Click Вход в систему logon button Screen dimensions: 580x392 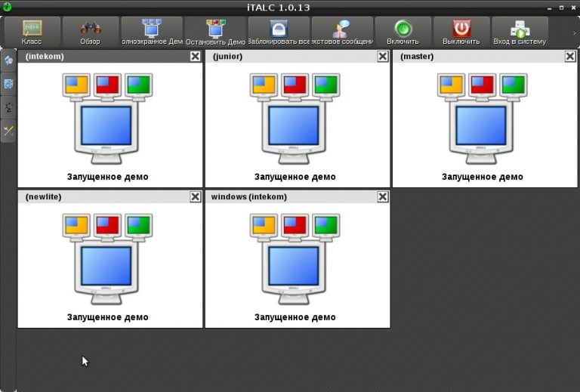pos(520,32)
